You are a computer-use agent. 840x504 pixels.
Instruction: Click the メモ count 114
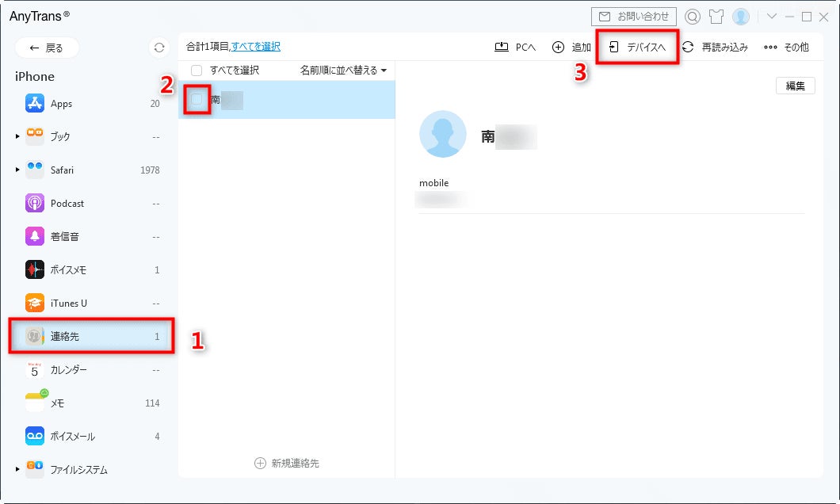[152, 403]
